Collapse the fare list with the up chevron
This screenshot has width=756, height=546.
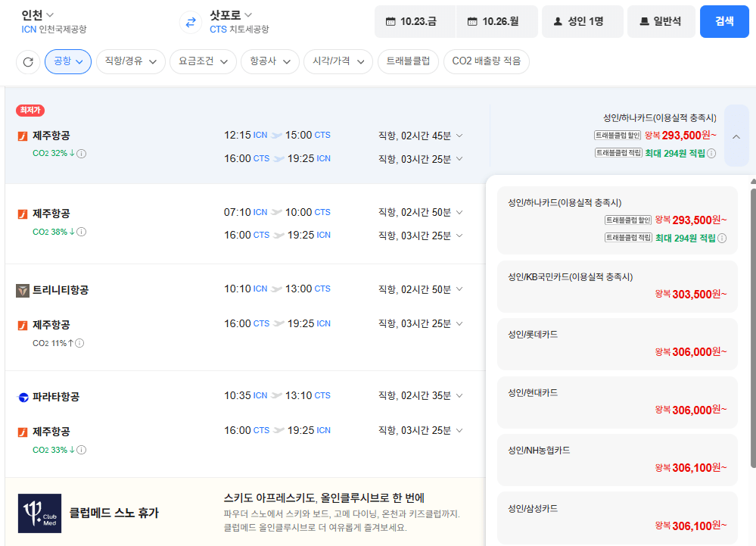pos(736,136)
